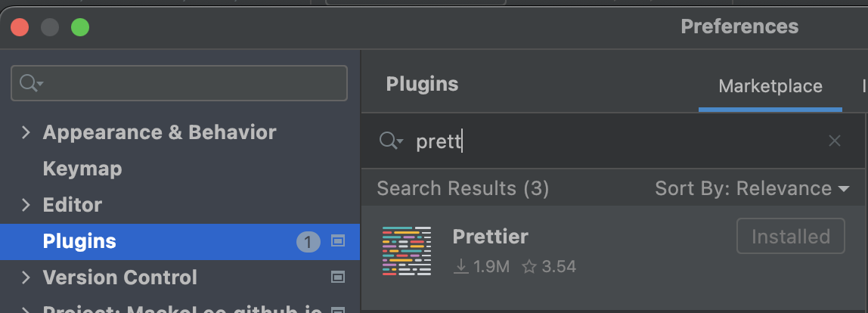
Task: Click the Prettier download count icon
Action: [x=460, y=266]
